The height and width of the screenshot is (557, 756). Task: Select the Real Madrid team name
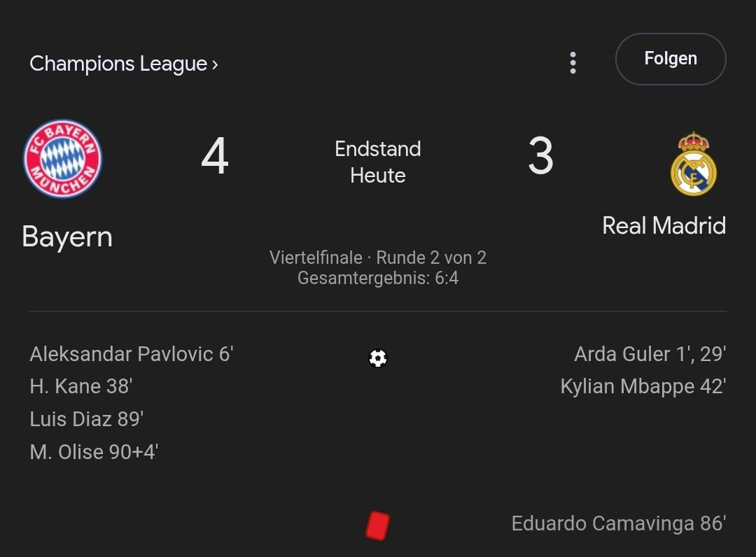[664, 225]
